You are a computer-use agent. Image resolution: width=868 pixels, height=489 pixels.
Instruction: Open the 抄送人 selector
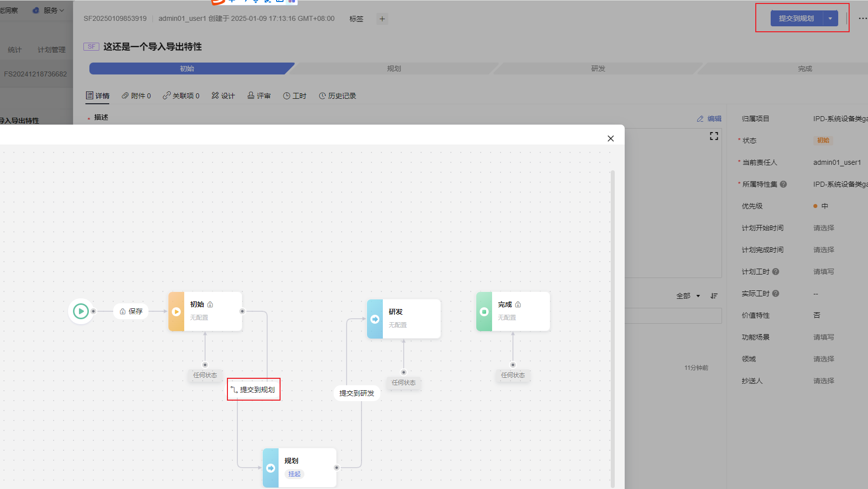pyautogui.click(x=824, y=381)
